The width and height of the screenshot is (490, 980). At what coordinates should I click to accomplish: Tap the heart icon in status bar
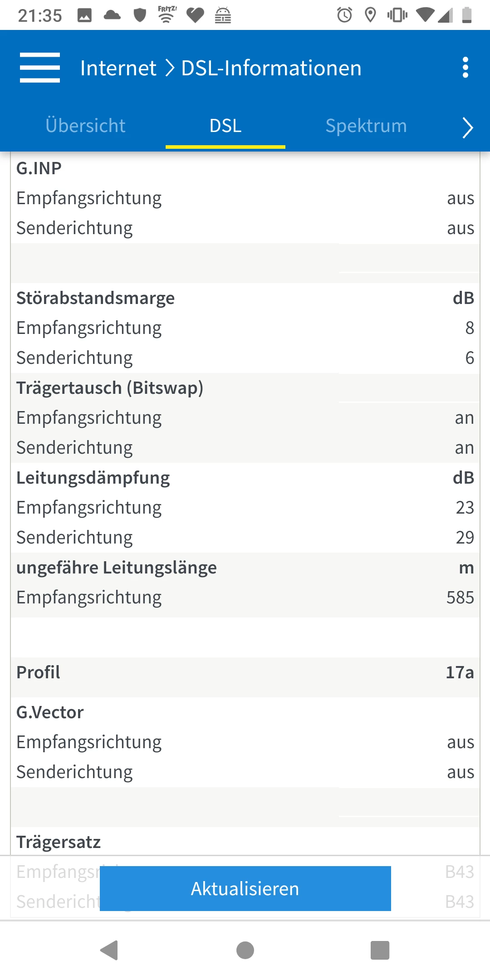(196, 15)
